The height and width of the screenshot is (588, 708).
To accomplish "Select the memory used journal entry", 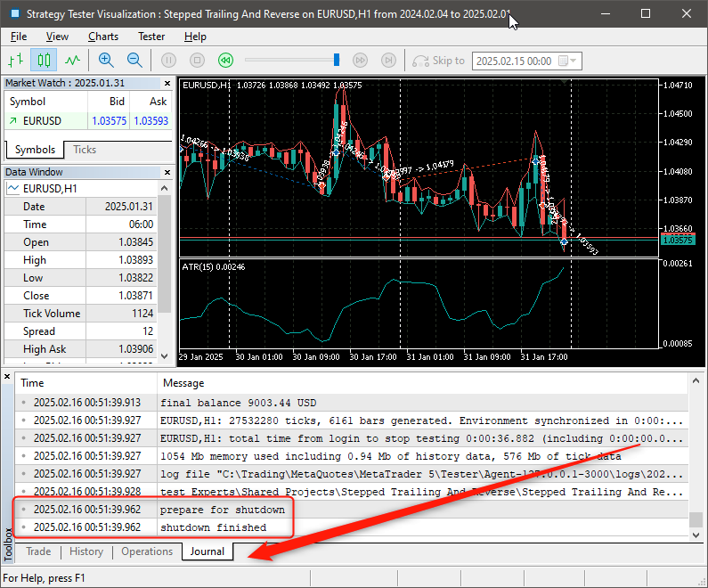I will coord(351,456).
